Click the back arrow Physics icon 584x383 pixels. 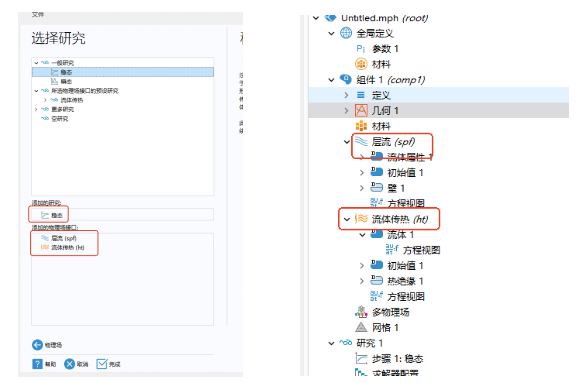37,345
